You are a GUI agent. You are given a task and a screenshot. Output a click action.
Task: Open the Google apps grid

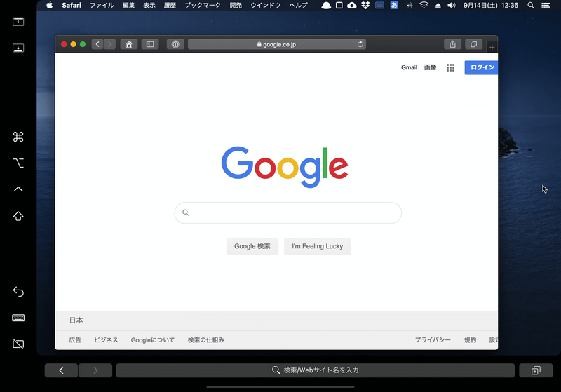(x=450, y=67)
